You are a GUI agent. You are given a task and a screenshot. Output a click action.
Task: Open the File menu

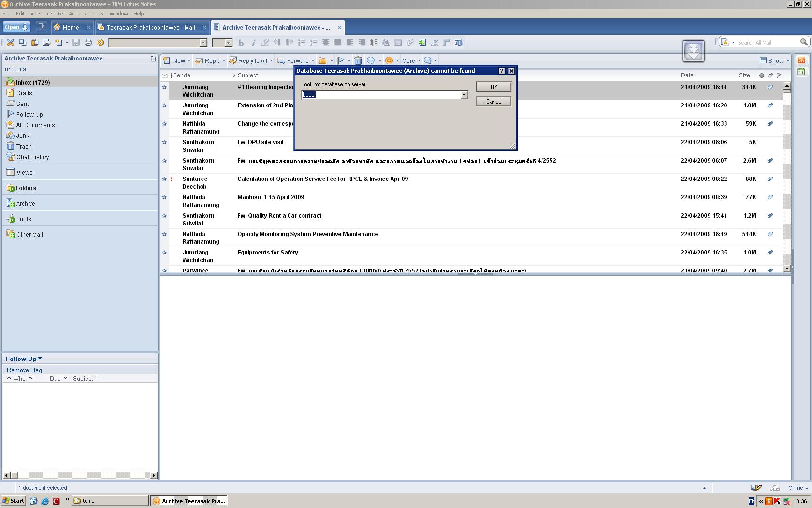[6, 14]
